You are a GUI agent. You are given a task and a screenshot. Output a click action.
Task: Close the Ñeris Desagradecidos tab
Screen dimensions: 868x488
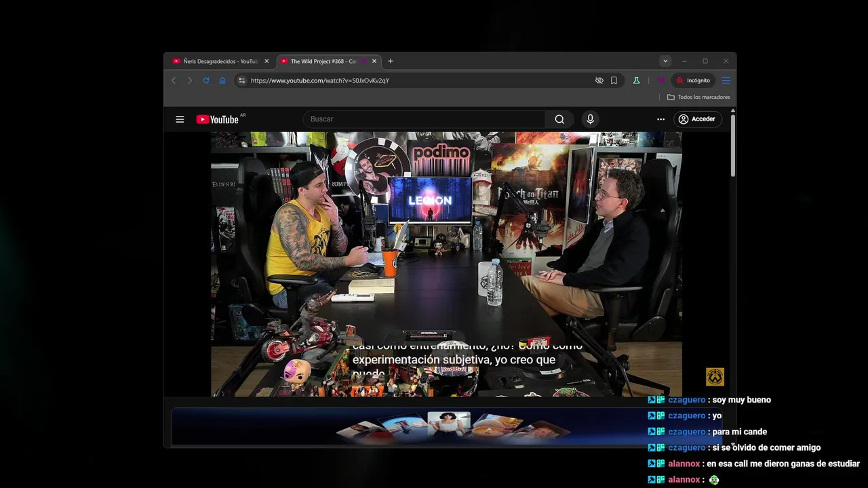[267, 61]
